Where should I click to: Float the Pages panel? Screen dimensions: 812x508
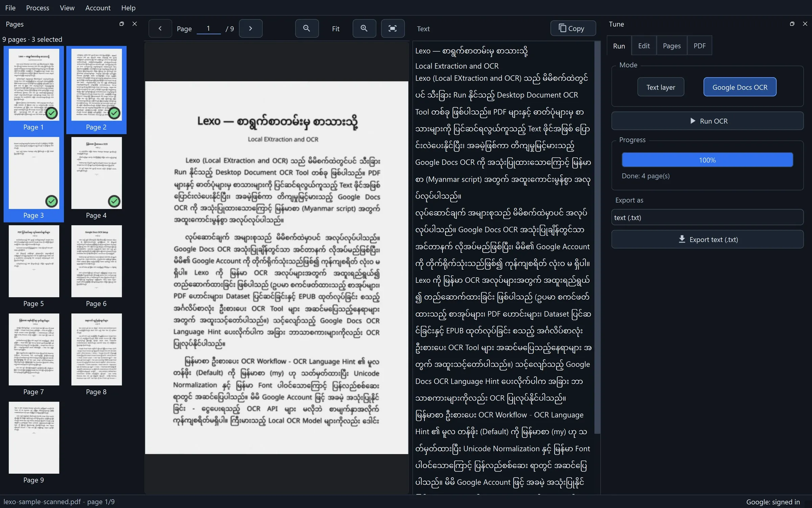(x=121, y=24)
